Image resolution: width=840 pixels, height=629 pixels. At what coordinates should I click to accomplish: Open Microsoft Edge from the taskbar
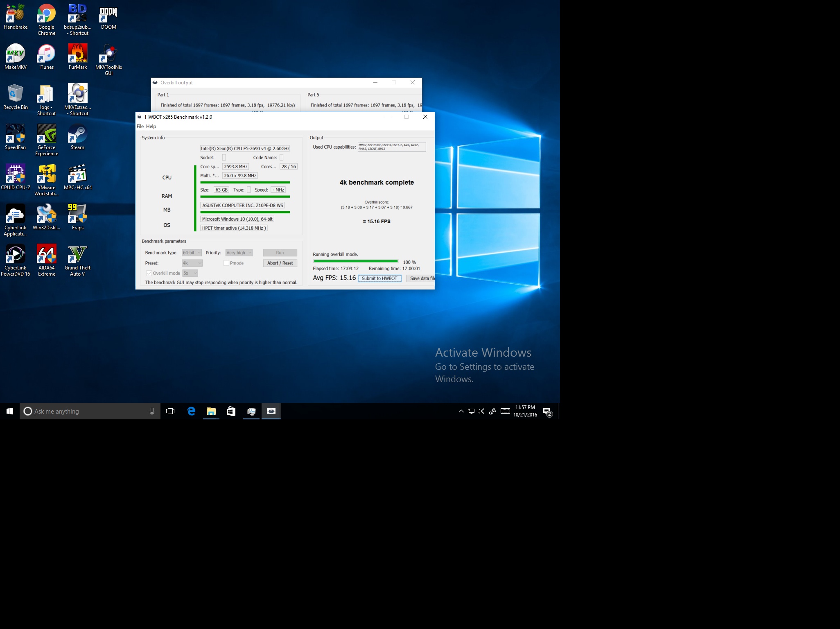(191, 411)
